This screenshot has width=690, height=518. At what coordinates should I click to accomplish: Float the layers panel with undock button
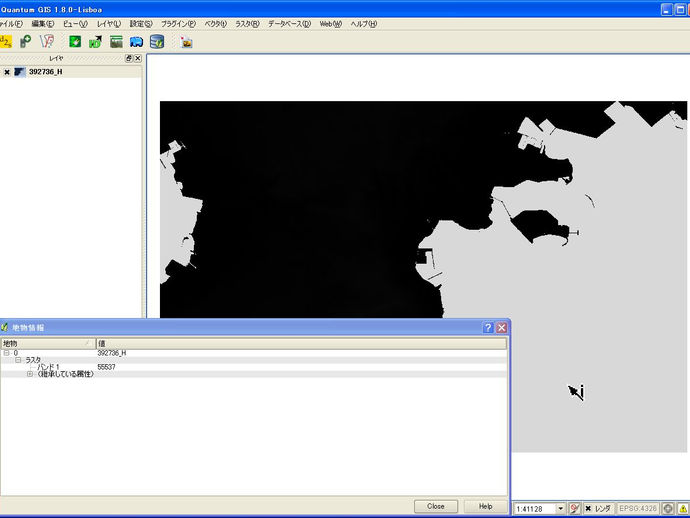(x=128, y=58)
